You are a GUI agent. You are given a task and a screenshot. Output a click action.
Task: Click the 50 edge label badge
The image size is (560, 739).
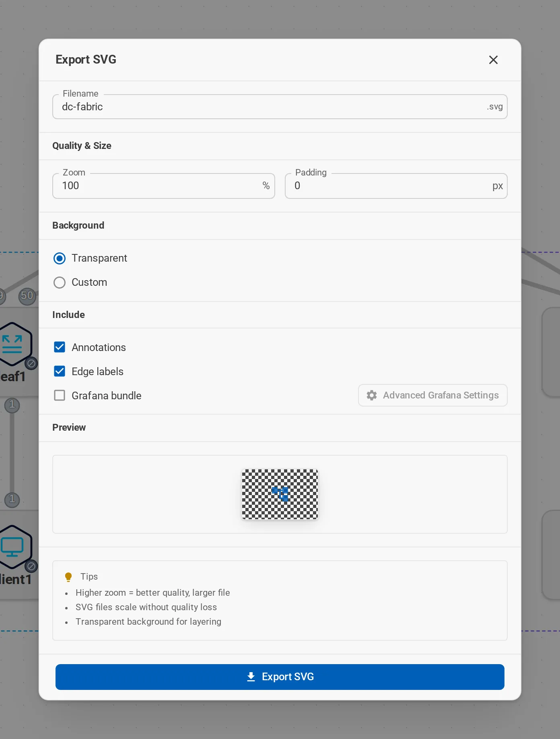coord(27,296)
